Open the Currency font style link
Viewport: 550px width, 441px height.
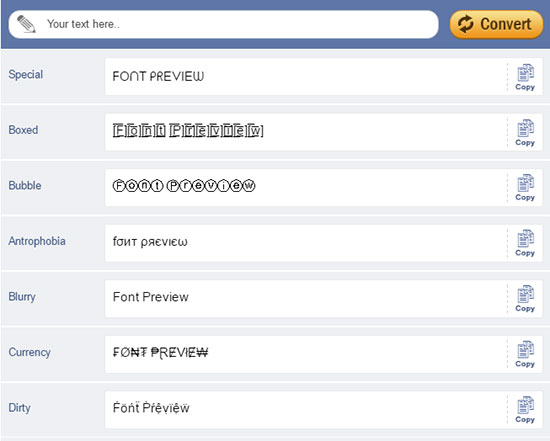click(29, 352)
